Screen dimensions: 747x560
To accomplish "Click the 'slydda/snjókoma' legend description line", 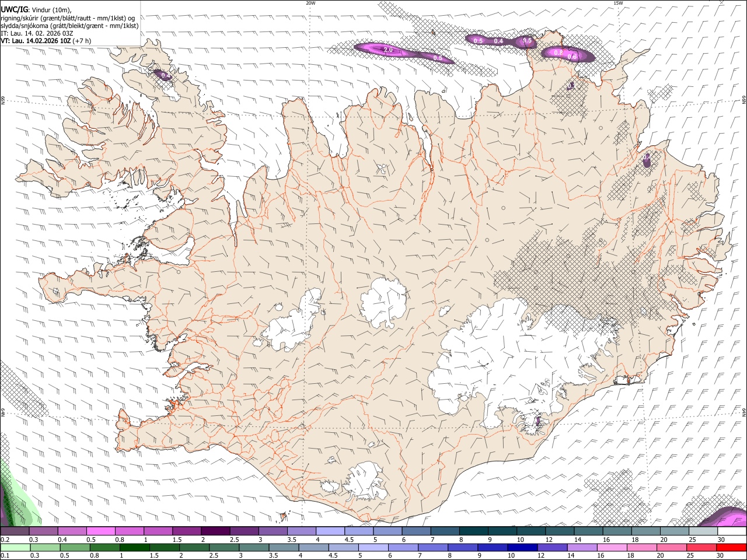I will (x=69, y=26).
